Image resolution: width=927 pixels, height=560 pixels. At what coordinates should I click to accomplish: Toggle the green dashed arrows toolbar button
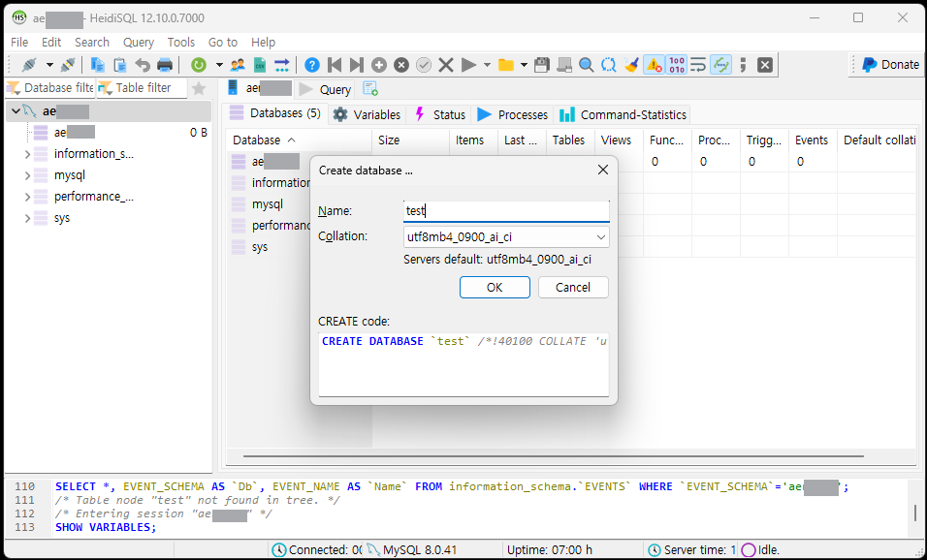721,64
